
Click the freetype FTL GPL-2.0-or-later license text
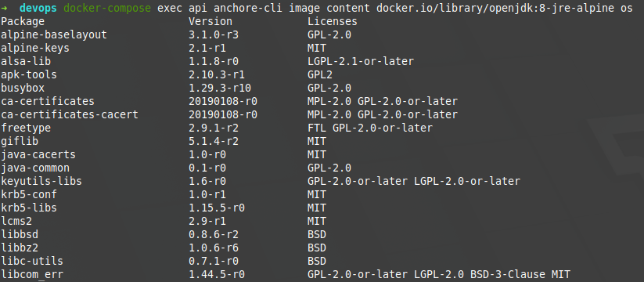pos(369,128)
